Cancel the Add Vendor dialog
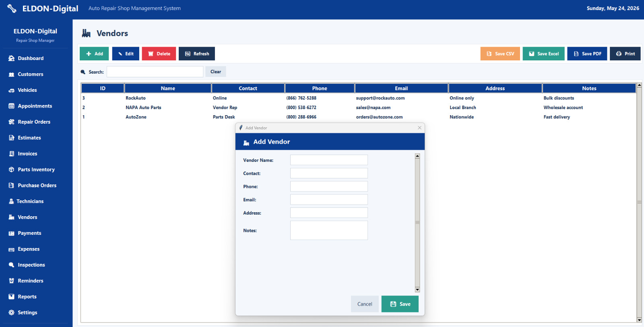The image size is (644, 327). pos(365,304)
